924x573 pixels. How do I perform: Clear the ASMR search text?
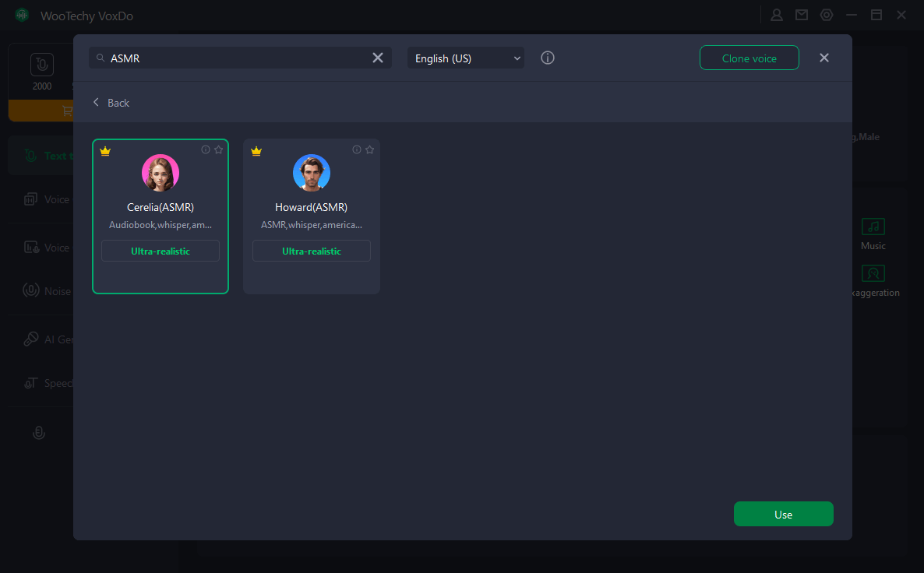pyautogui.click(x=378, y=58)
